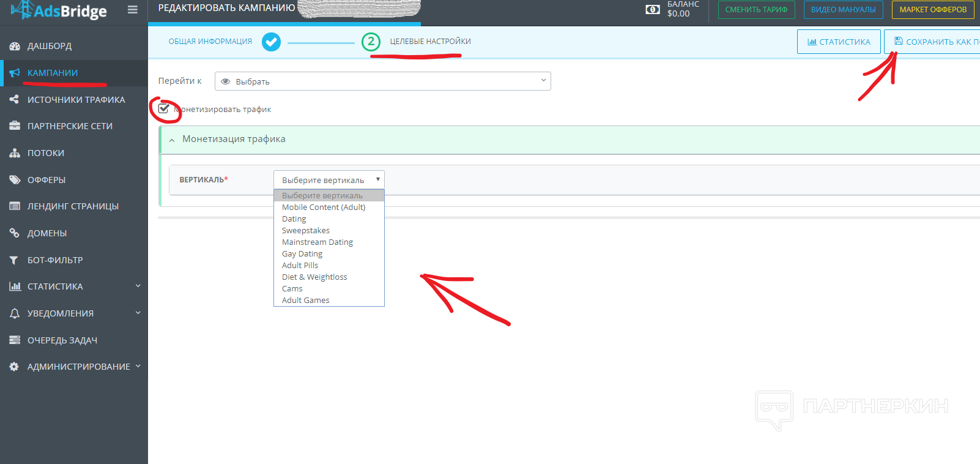Click the Бот-фильтр funnel icon
Screen dimensions: 980x464
coord(14,260)
